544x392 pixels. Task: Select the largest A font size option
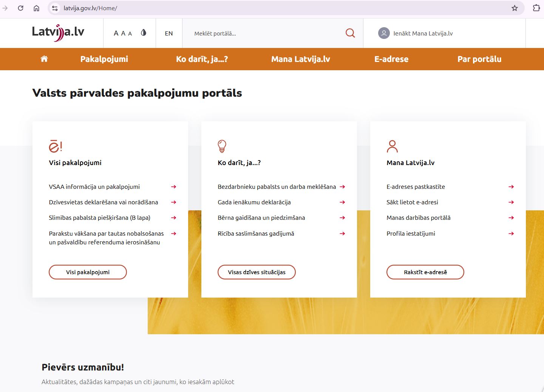tap(116, 33)
